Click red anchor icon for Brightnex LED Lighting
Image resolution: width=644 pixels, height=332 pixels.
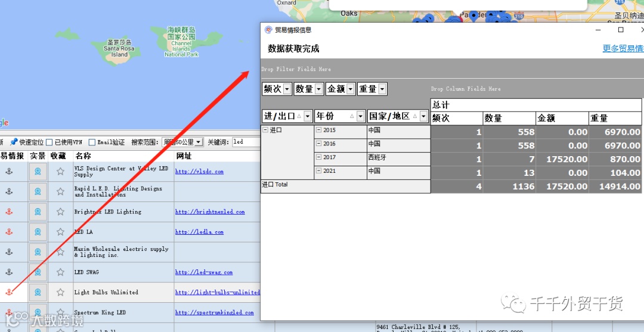[x=8, y=212]
